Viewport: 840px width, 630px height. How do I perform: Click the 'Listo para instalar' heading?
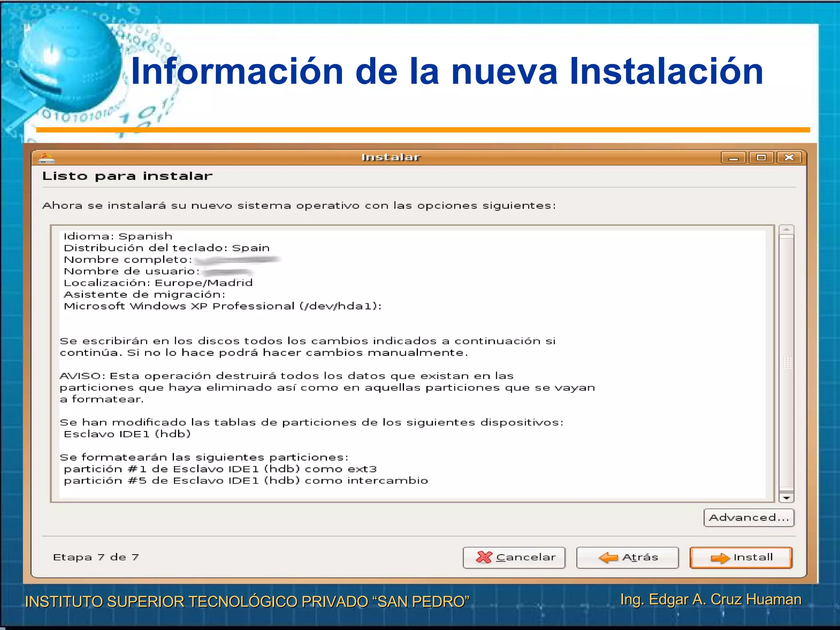[128, 176]
